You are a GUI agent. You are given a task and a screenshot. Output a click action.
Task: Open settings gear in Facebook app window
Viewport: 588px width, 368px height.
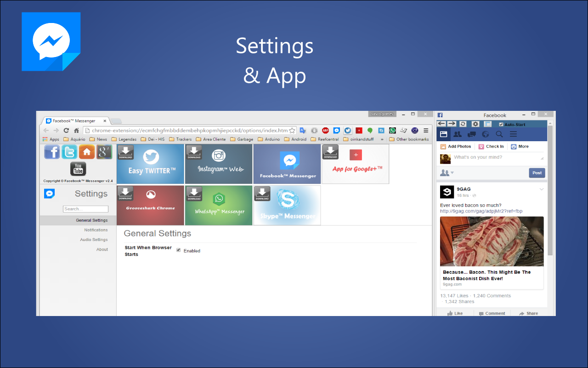click(x=475, y=124)
